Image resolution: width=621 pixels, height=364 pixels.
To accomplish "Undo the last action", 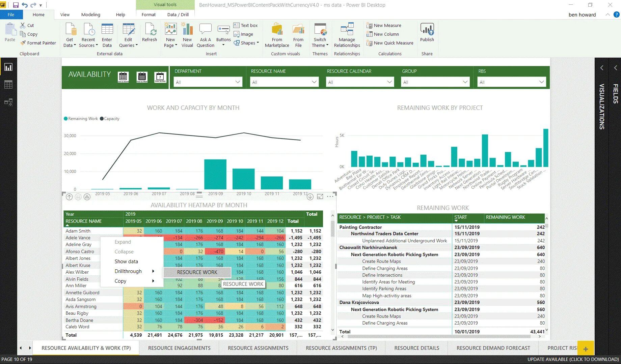I will [x=25, y=5].
